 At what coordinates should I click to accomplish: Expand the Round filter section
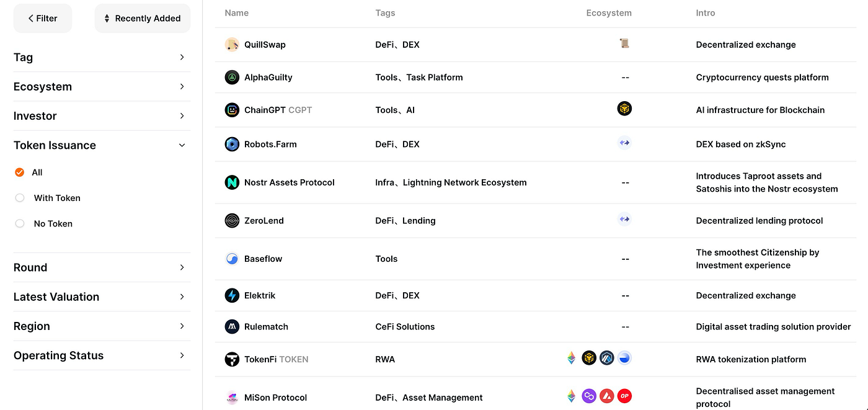click(102, 267)
